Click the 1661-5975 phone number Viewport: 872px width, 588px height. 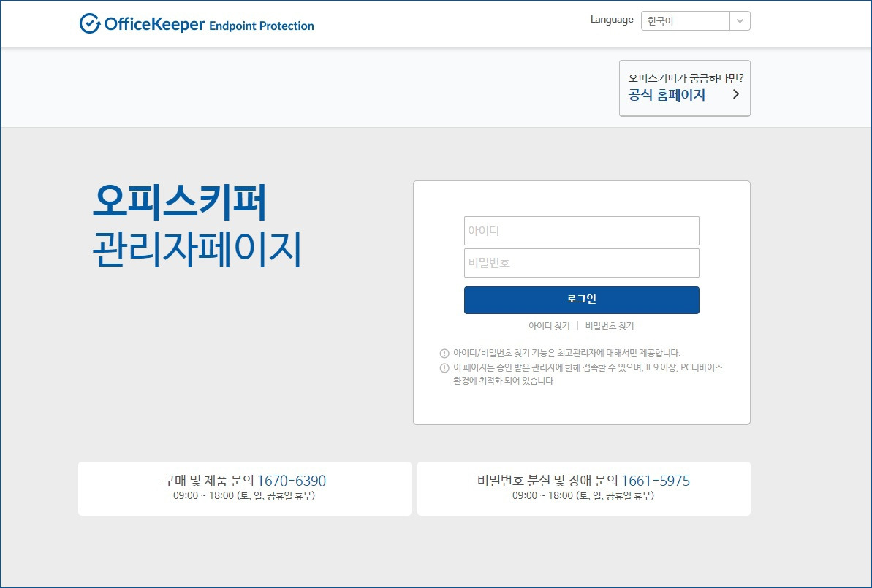tap(656, 481)
